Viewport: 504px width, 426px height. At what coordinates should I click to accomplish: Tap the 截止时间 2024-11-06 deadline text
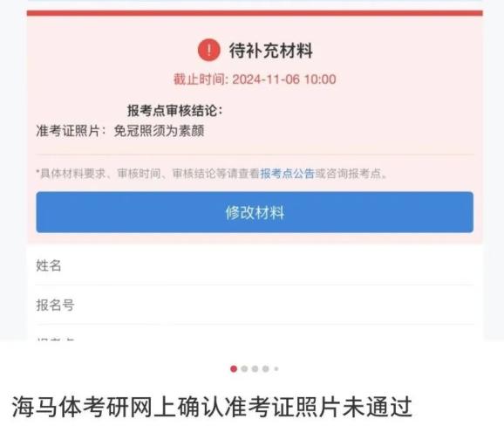pos(255,79)
